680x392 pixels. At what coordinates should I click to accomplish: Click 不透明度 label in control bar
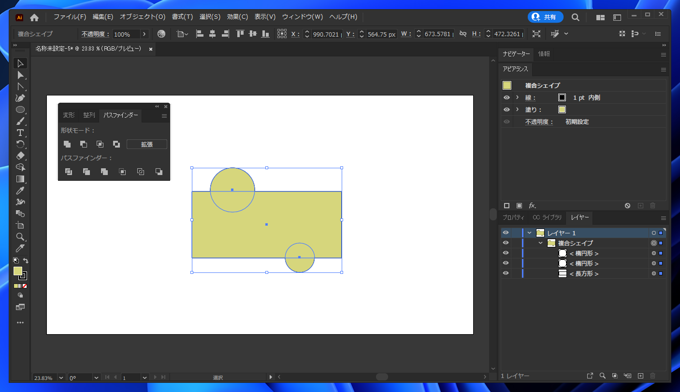pyautogui.click(x=94, y=34)
